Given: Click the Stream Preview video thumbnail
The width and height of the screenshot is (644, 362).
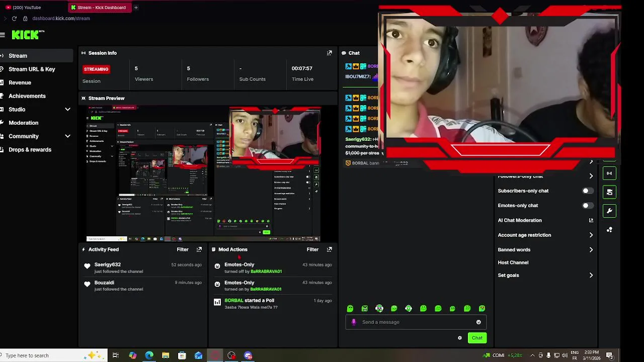Looking at the screenshot, I should pos(203,173).
